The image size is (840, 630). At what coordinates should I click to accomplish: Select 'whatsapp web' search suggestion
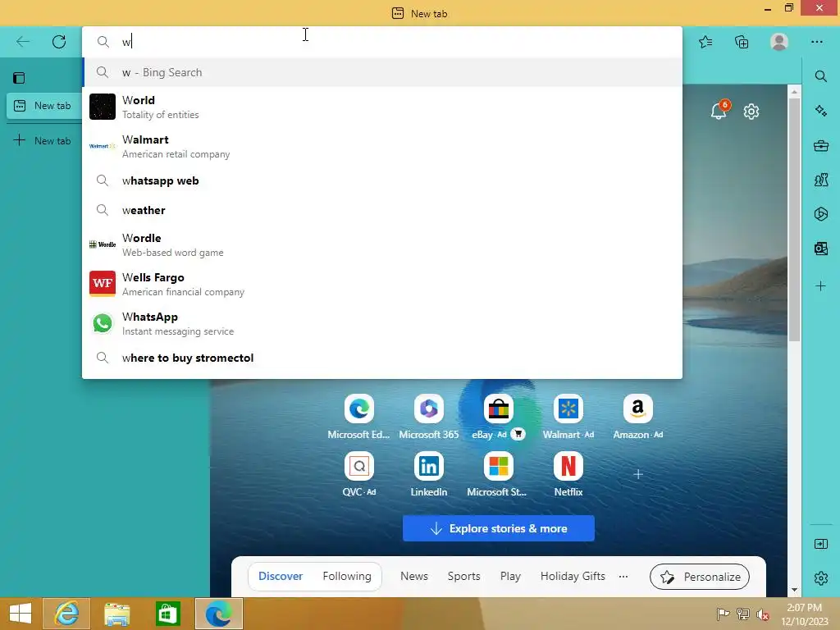click(x=382, y=180)
